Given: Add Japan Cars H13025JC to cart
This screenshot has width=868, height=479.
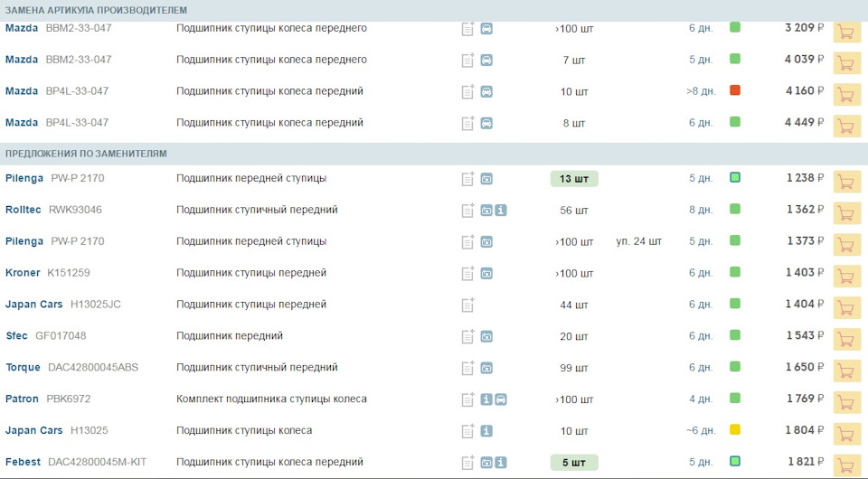Looking at the screenshot, I should click(847, 309).
